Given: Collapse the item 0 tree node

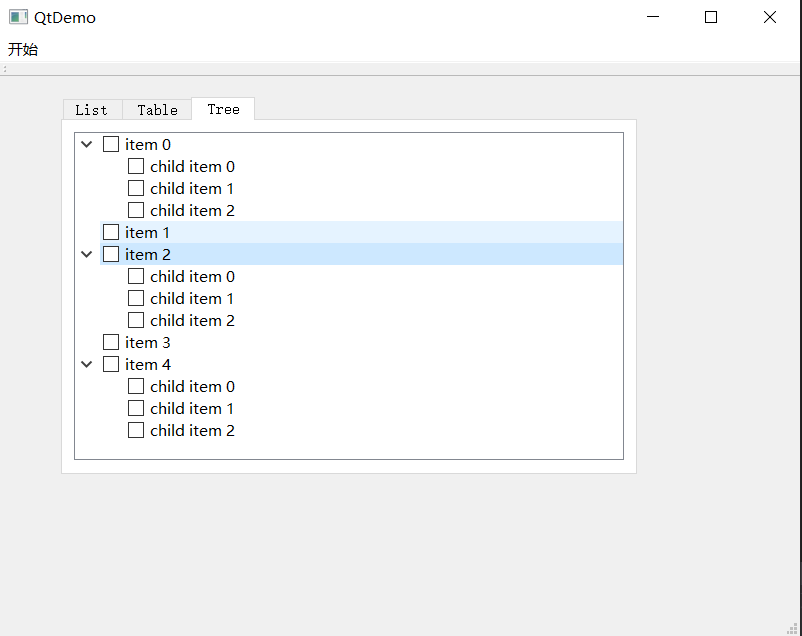Looking at the screenshot, I should [x=87, y=145].
